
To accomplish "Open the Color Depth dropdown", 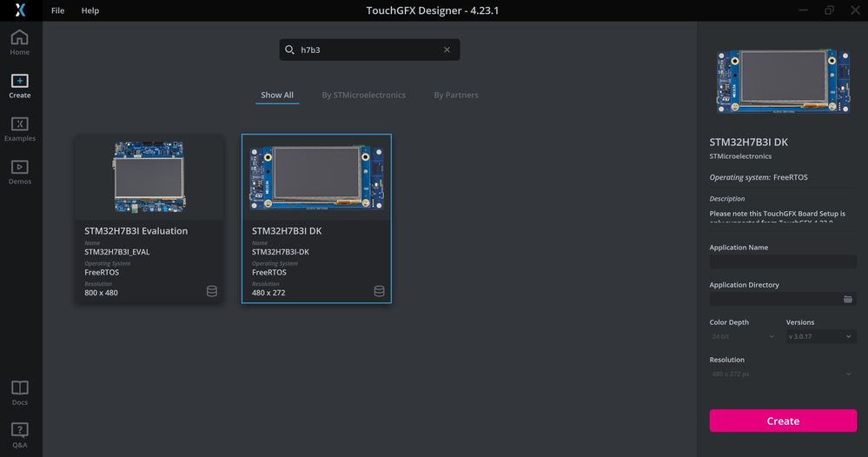I will 743,336.
